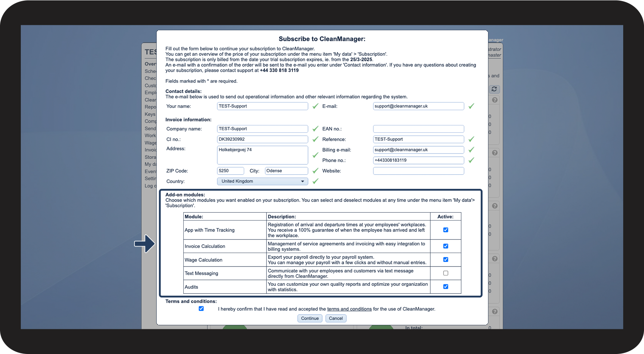
Task: Enable the Text Messaging module checkbox
Action: point(446,273)
